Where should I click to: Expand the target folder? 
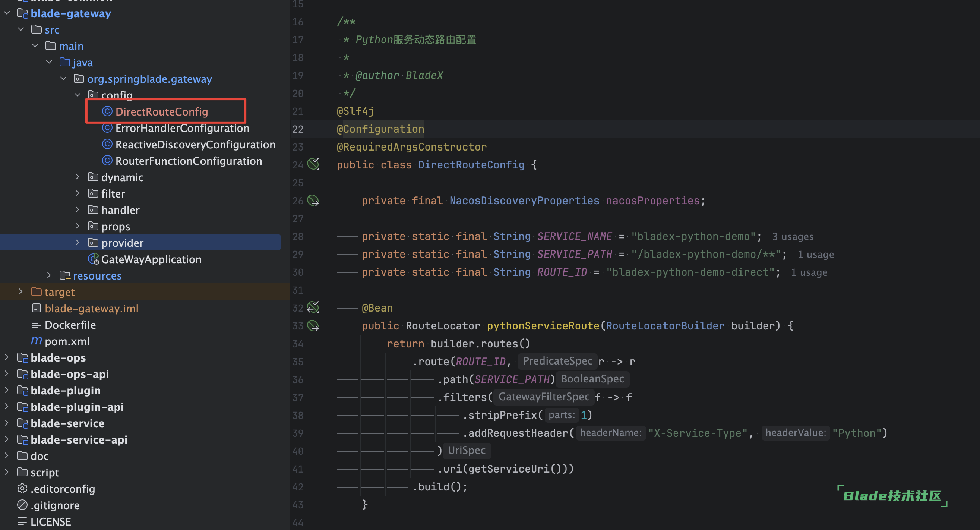(21, 291)
